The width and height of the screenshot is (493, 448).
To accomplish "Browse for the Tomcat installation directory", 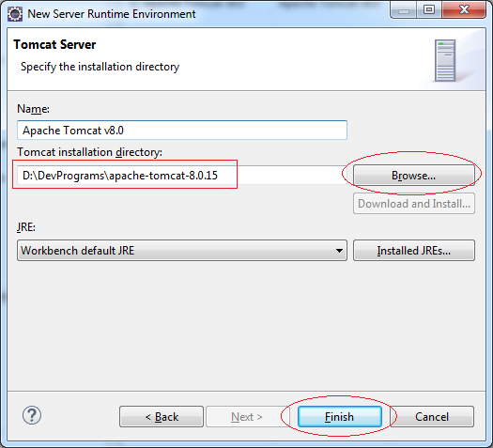I will pyautogui.click(x=414, y=175).
